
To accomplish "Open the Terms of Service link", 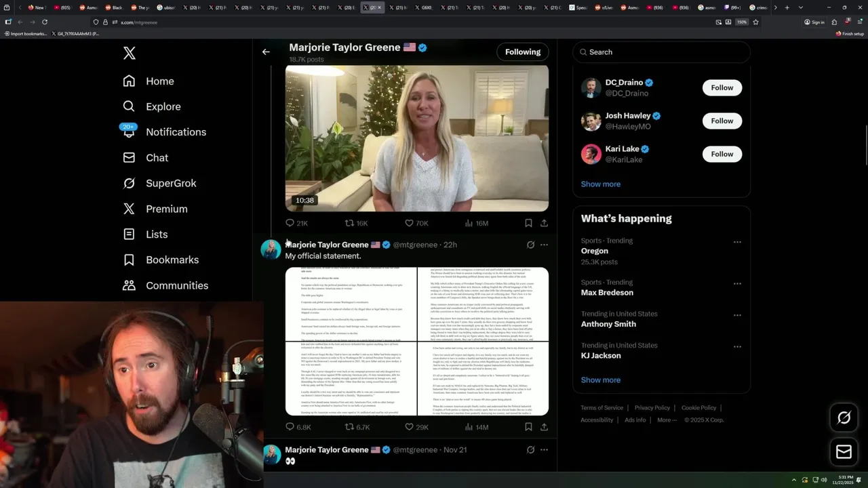I will (x=601, y=407).
